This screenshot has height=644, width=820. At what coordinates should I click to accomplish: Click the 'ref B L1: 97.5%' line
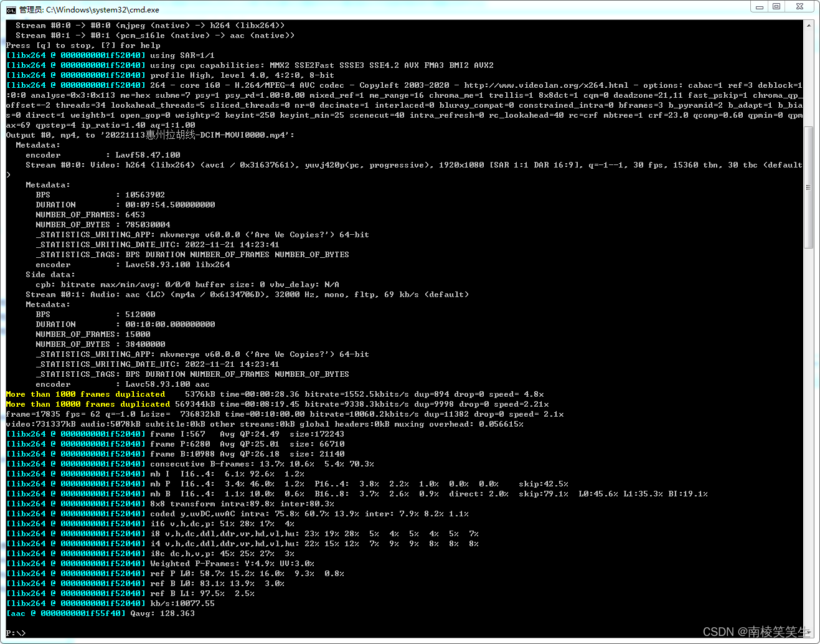[x=130, y=594]
